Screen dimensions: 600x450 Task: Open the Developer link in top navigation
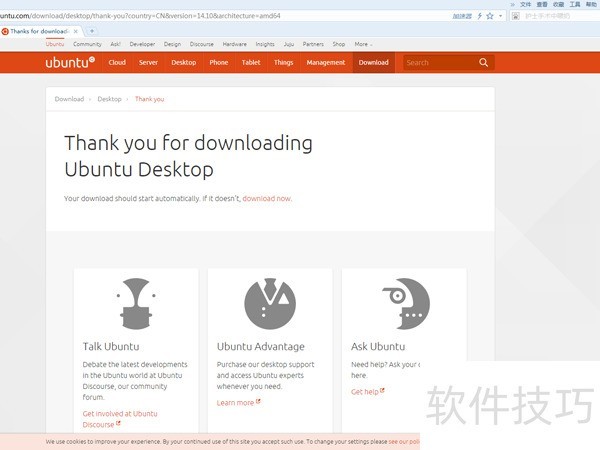tap(142, 44)
